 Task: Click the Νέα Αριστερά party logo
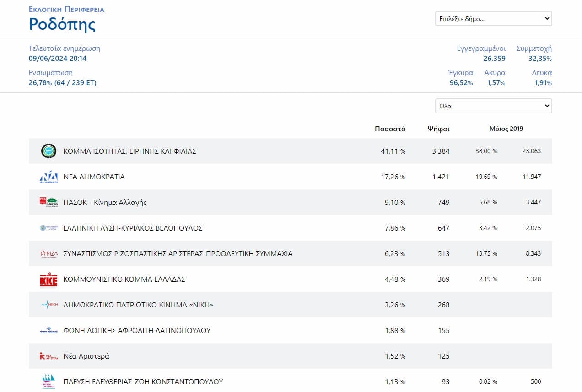pyautogui.click(x=48, y=356)
